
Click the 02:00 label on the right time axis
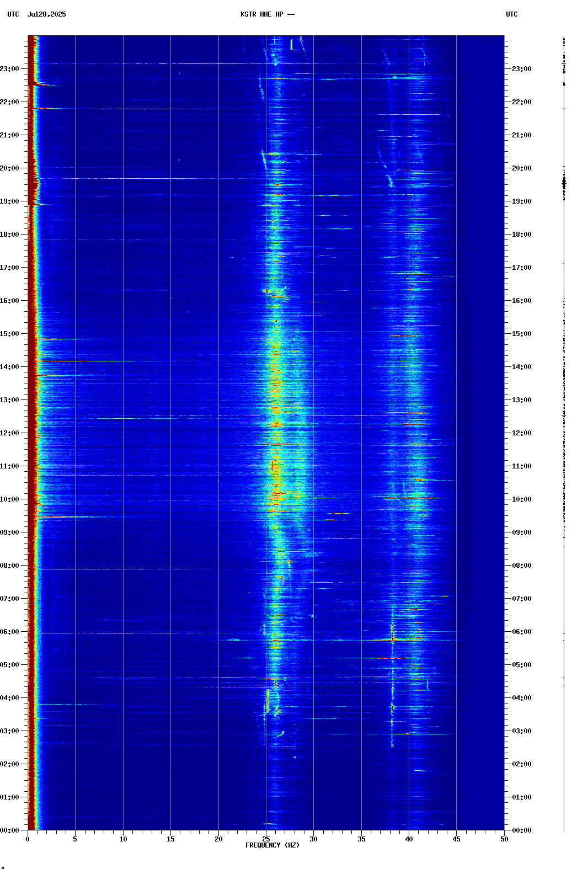click(522, 764)
